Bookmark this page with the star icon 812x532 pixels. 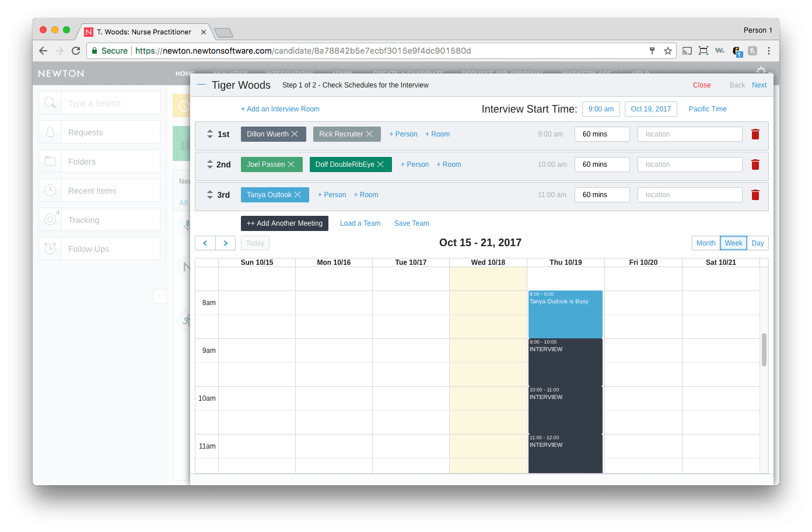tap(668, 51)
